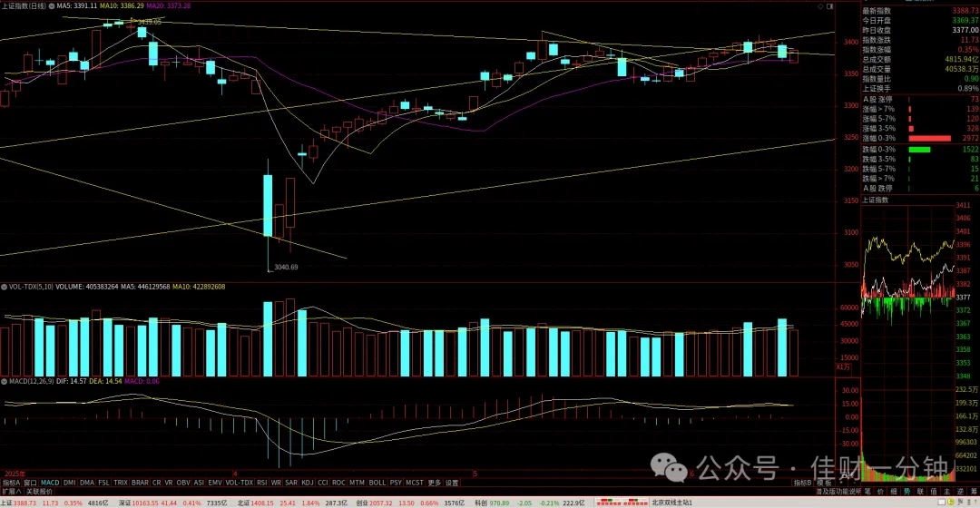980x508 pixels.
Task: Click the CR indicator tab
Action: (156, 483)
